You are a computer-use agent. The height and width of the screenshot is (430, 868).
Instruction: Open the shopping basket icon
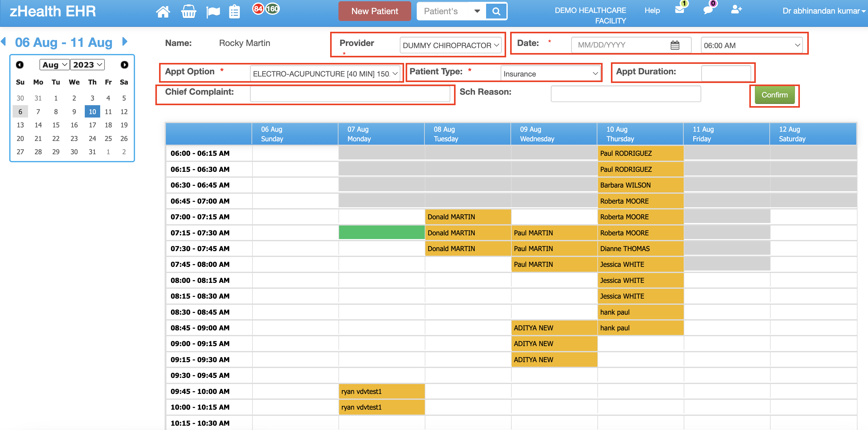(188, 12)
